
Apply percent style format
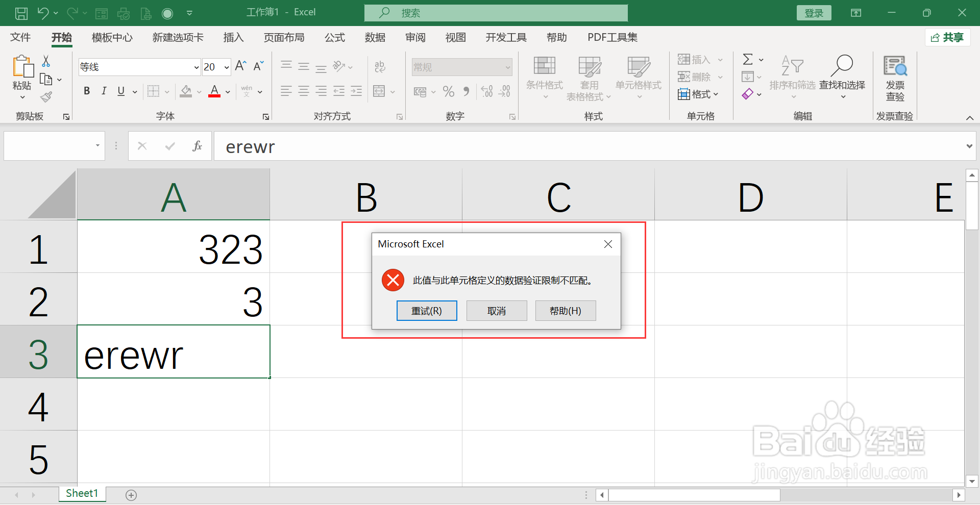click(x=449, y=91)
